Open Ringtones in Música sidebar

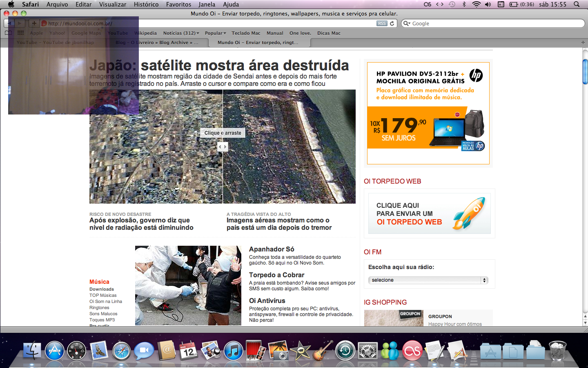coord(99,307)
